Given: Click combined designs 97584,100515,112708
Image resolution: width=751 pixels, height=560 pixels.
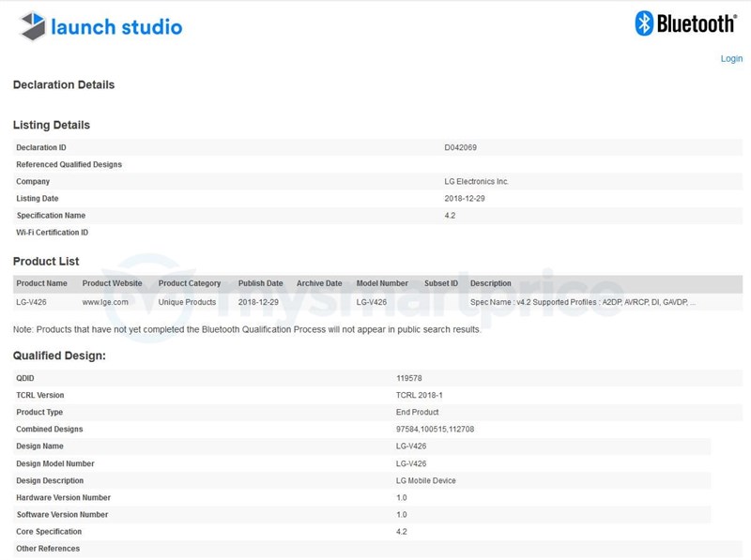Looking at the screenshot, I should 437,429.
